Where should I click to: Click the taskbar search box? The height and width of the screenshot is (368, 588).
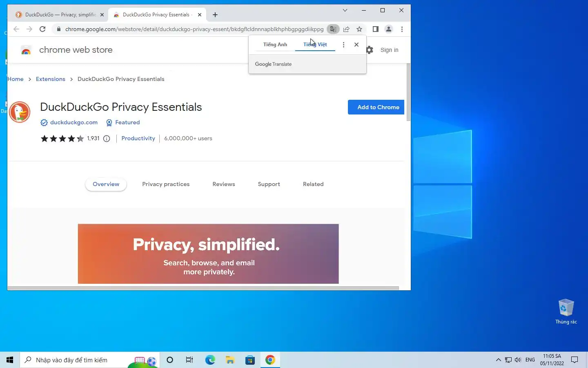point(90,360)
